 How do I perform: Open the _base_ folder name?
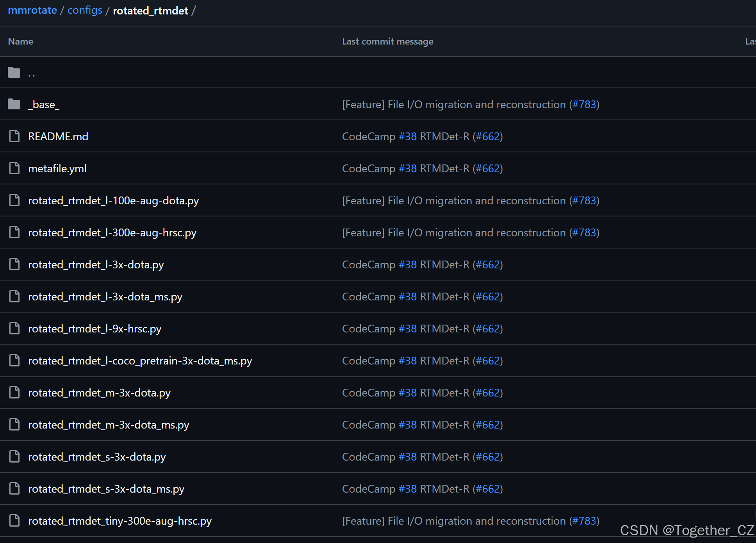click(44, 105)
